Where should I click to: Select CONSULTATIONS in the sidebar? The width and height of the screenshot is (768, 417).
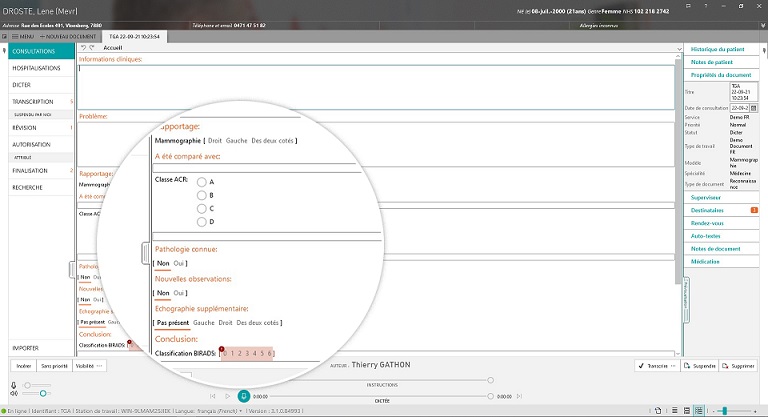click(42, 51)
